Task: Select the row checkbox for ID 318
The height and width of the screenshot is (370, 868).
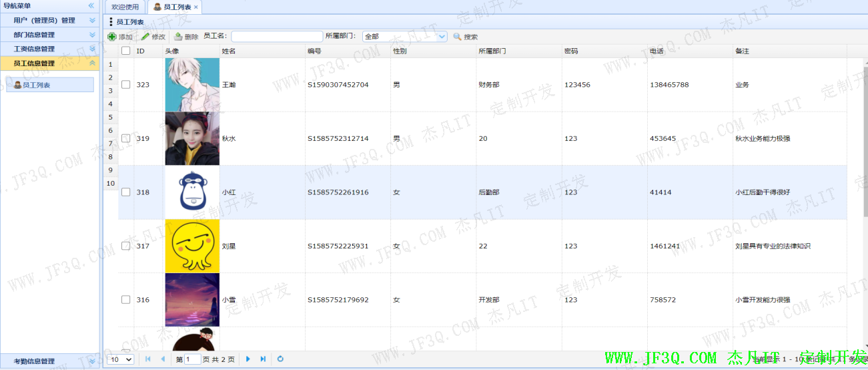Action: pos(126,192)
